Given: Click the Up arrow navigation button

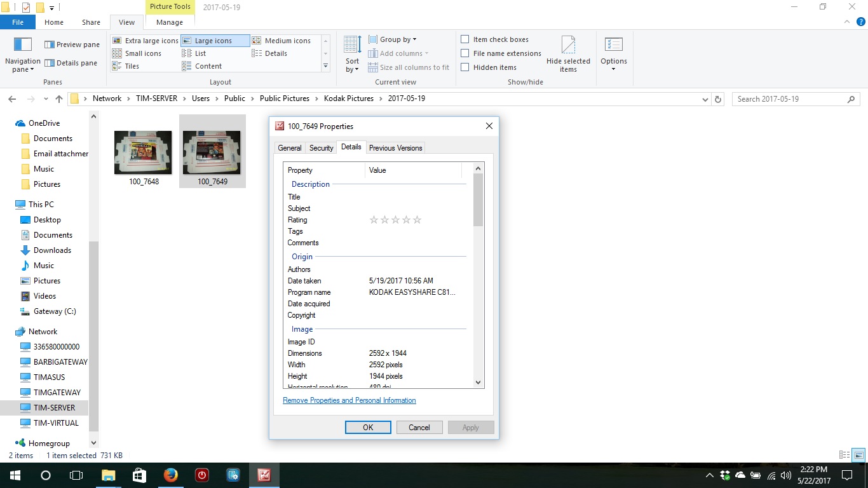Looking at the screenshot, I should (59, 99).
